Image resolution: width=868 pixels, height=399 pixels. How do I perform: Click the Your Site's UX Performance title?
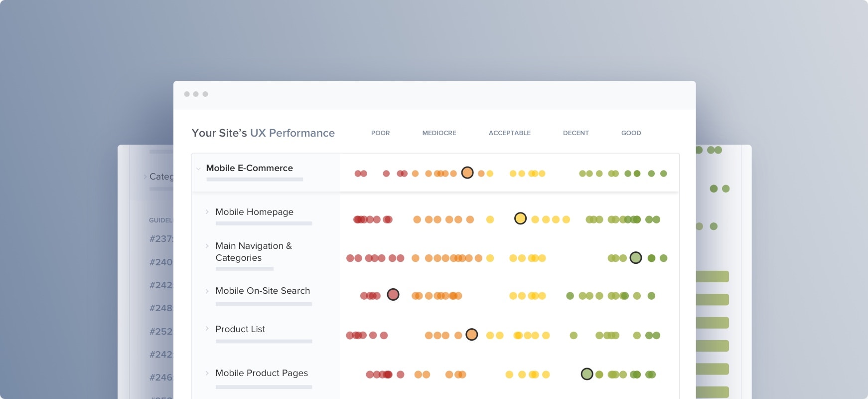tap(263, 133)
